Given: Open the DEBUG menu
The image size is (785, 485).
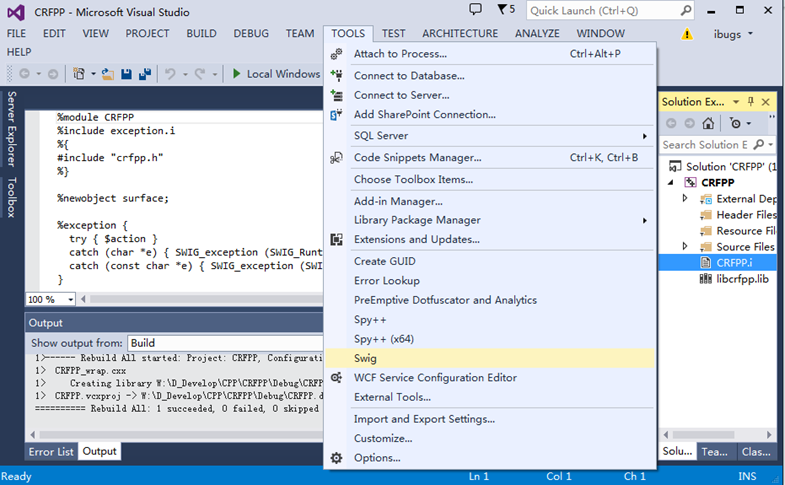Looking at the screenshot, I should pyautogui.click(x=251, y=34).
